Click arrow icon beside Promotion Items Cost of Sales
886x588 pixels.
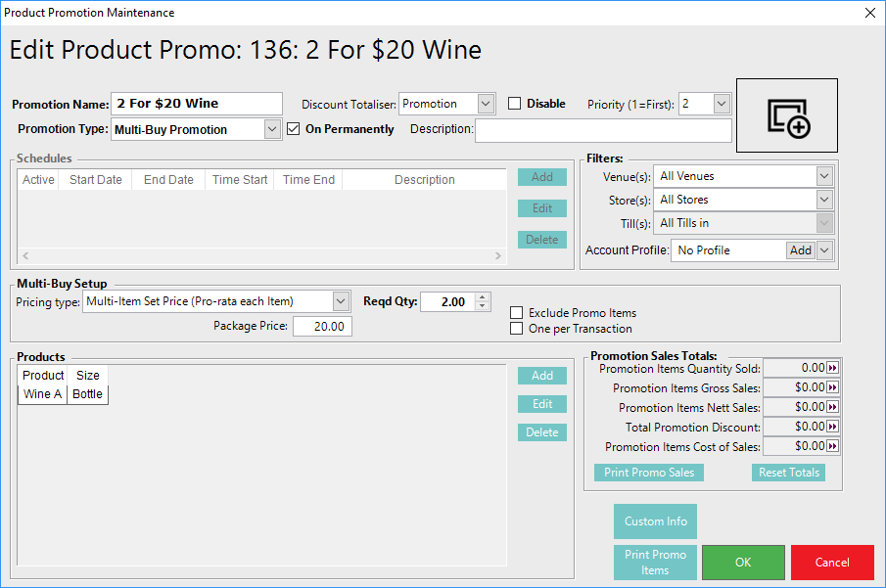click(832, 446)
